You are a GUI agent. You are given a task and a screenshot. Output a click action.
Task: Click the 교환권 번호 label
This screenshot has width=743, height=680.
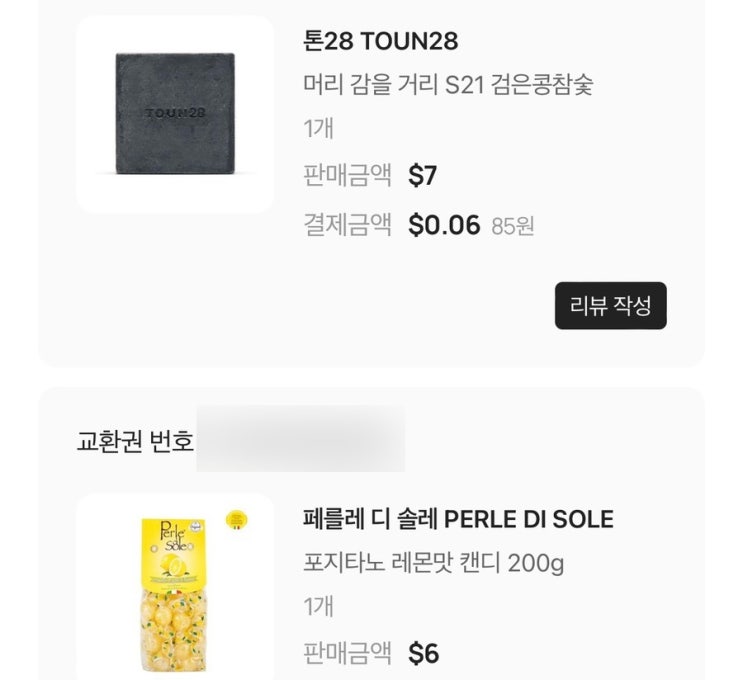click(x=135, y=441)
